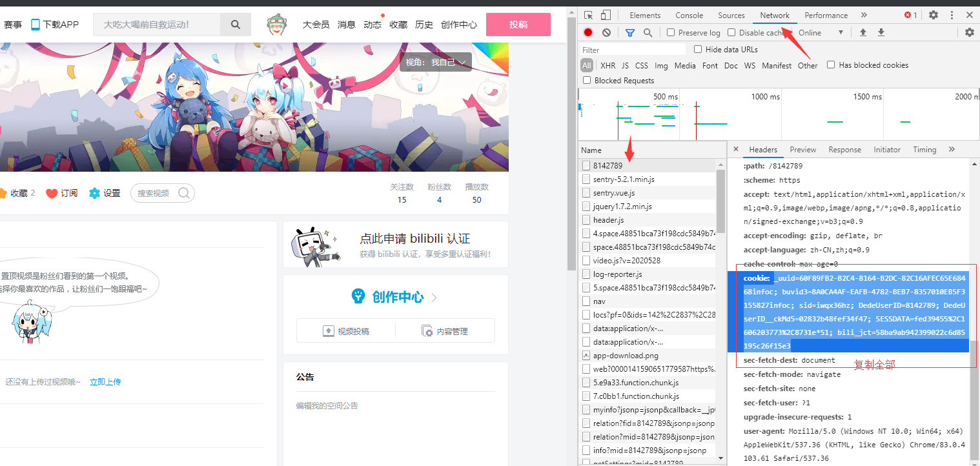Click the phone icon next to 下载APP
Screen dimensions: 980x466
[36, 25]
